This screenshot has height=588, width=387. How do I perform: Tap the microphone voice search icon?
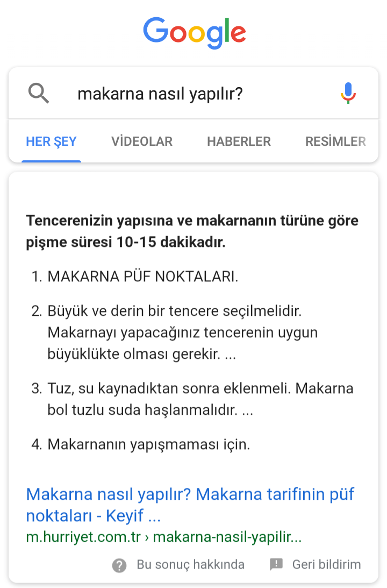pos(348,93)
